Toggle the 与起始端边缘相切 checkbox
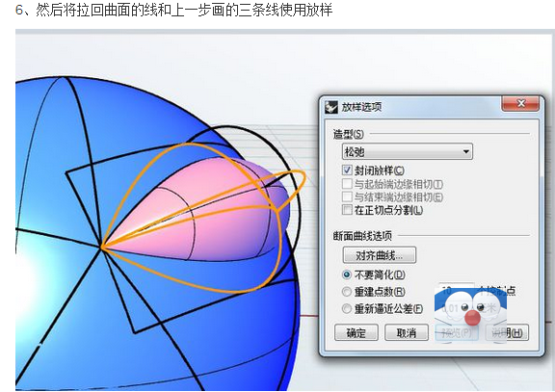The height and width of the screenshot is (392, 555). point(347,184)
